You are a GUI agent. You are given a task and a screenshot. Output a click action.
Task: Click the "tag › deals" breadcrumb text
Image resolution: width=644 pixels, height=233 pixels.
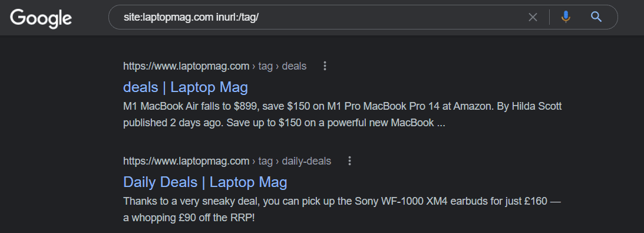[282, 65]
